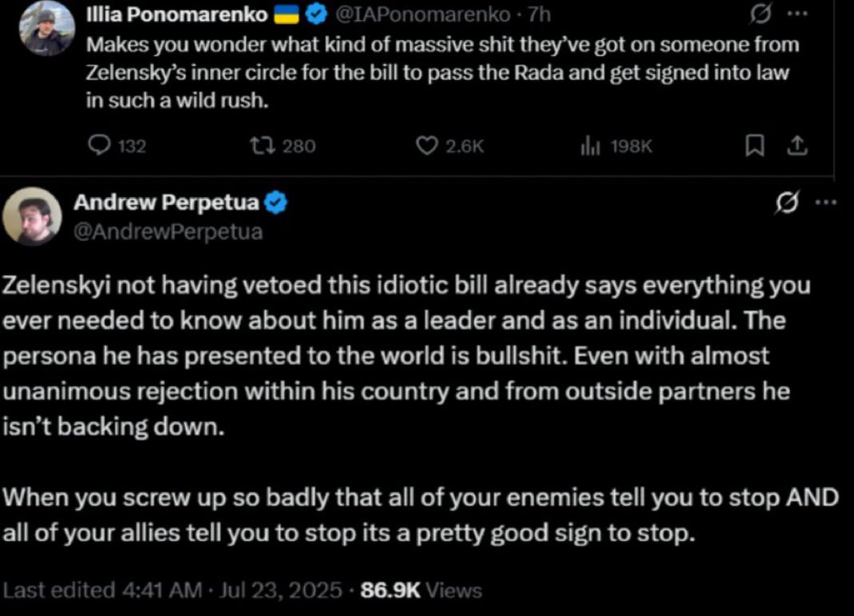Image resolution: width=854 pixels, height=616 pixels.
Task: Open Andrew Perpetua's profile avatar
Action: [32, 216]
